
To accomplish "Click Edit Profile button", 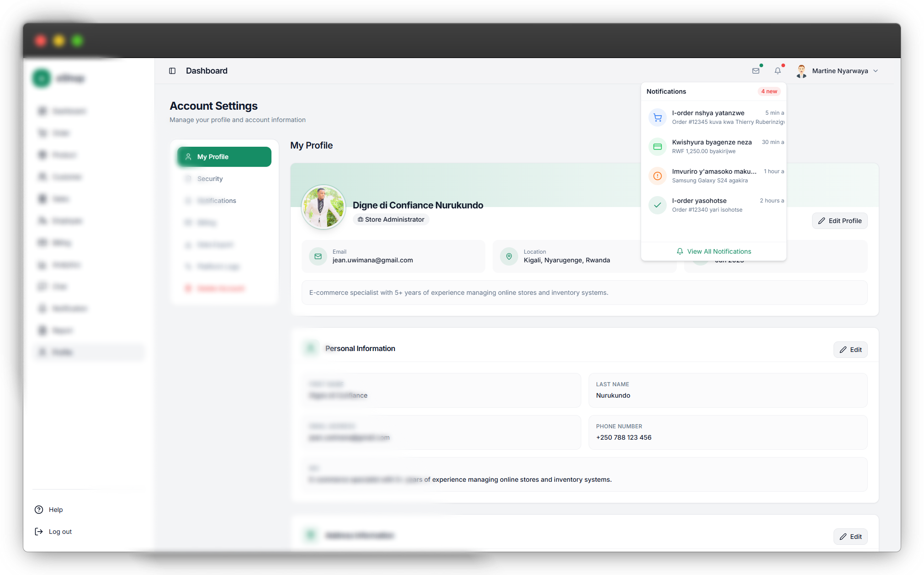I will click(839, 221).
